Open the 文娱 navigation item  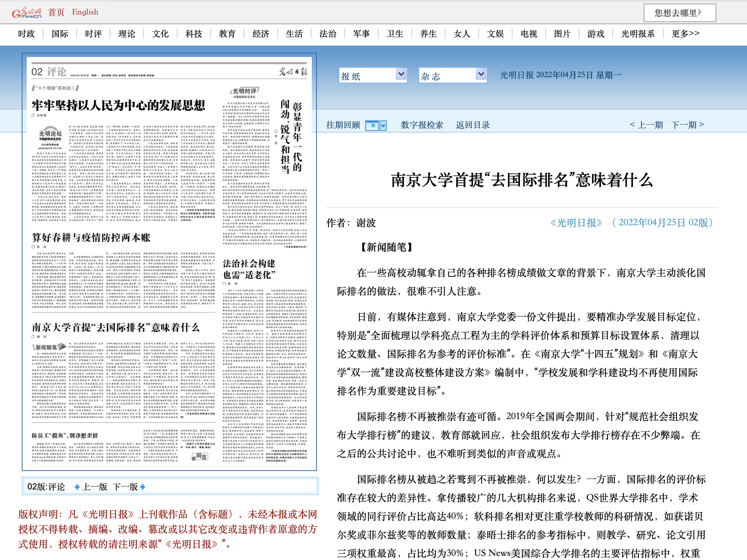[x=495, y=34]
